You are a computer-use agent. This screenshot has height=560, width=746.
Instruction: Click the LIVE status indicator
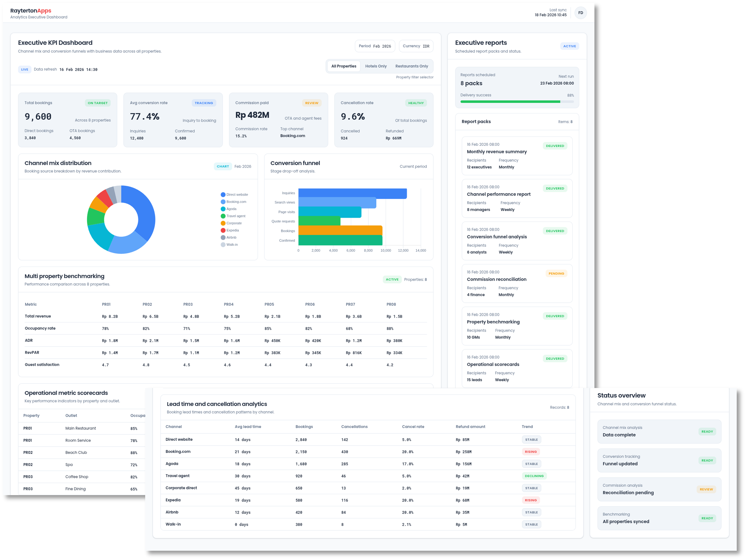(x=25, y=69)
